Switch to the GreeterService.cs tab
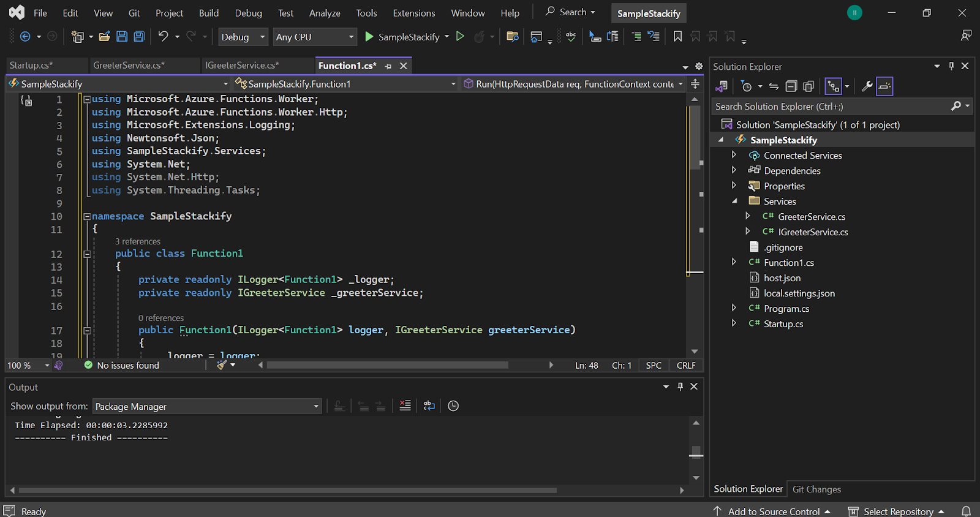This screenshot has height=517, width=980. pyautogui.click(x=129, y=65)
